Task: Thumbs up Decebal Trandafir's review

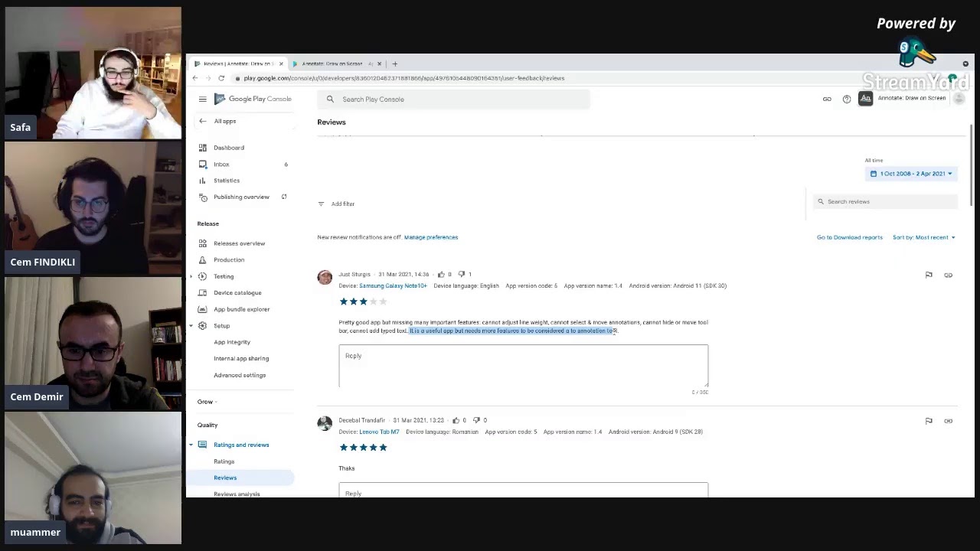Action: (456, 420)
